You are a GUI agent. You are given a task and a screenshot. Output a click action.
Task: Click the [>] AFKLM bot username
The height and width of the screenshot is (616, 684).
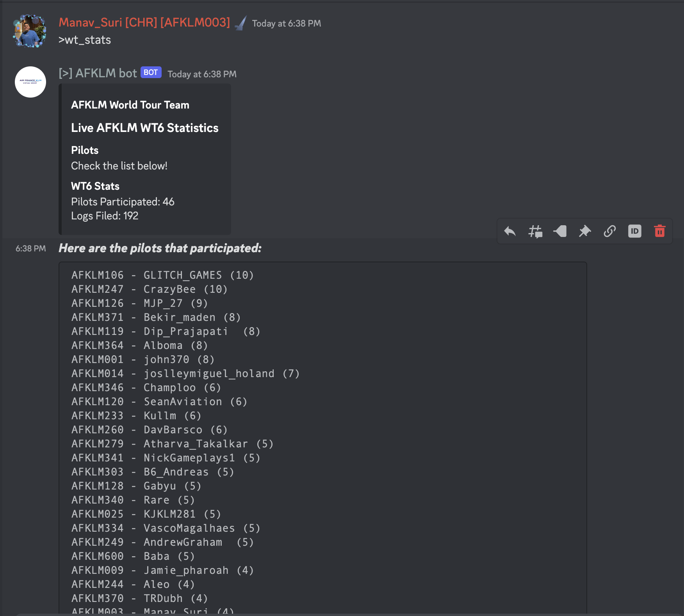(98, 73)
